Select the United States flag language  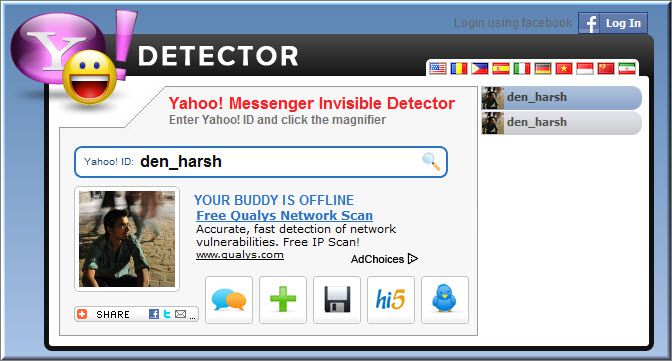click(438, 68)
